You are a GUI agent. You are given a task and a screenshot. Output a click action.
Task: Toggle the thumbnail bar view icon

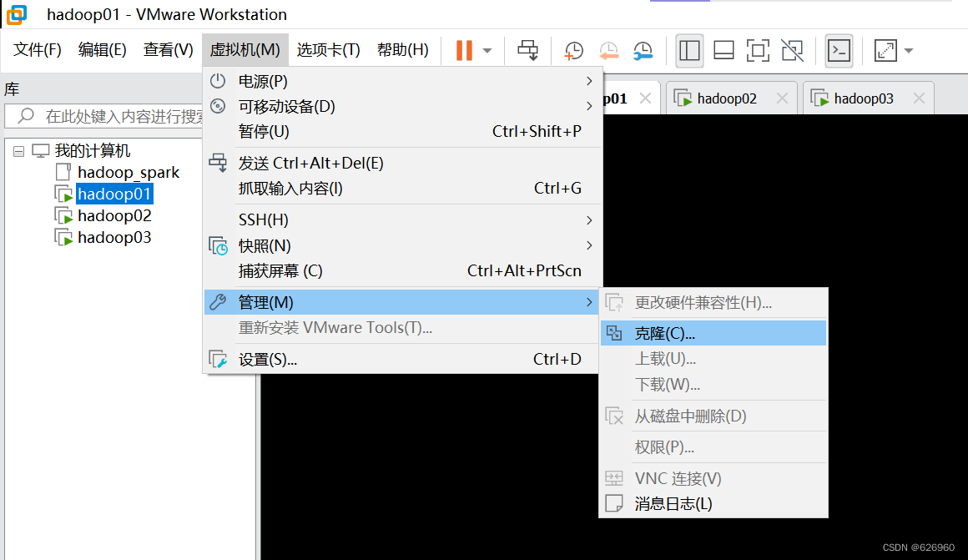(x=723, y=51)
